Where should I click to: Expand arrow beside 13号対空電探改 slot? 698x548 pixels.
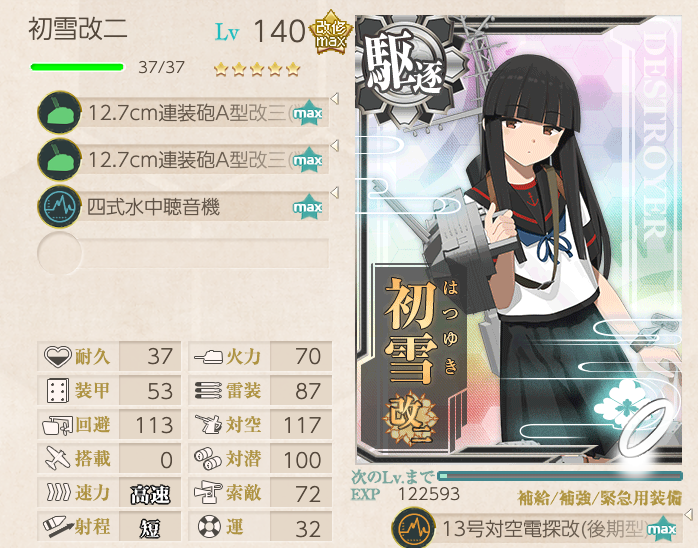pos(689,515)
